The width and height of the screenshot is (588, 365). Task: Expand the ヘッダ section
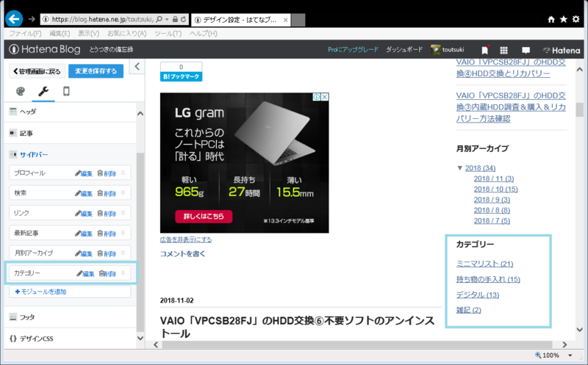click(x=70, y=112)
